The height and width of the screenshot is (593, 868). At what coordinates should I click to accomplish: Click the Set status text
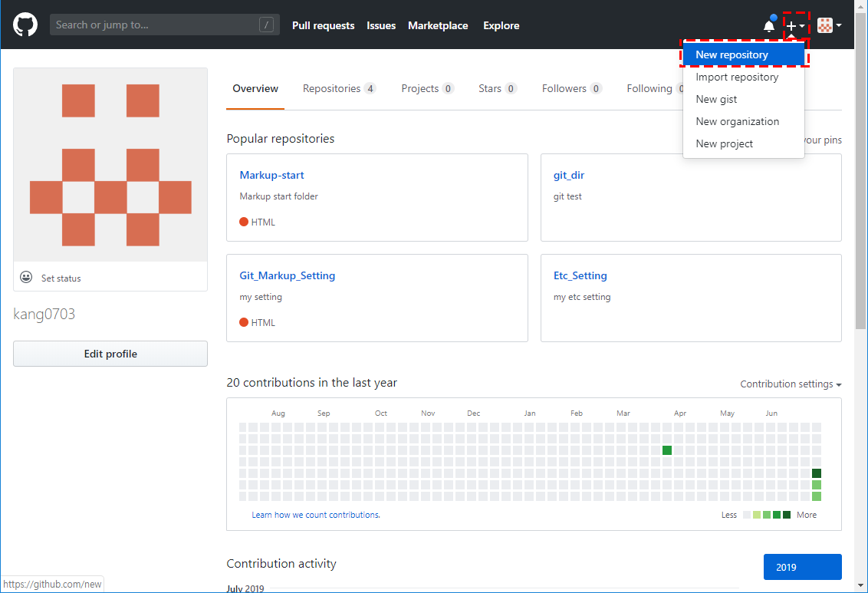point(61,278)
